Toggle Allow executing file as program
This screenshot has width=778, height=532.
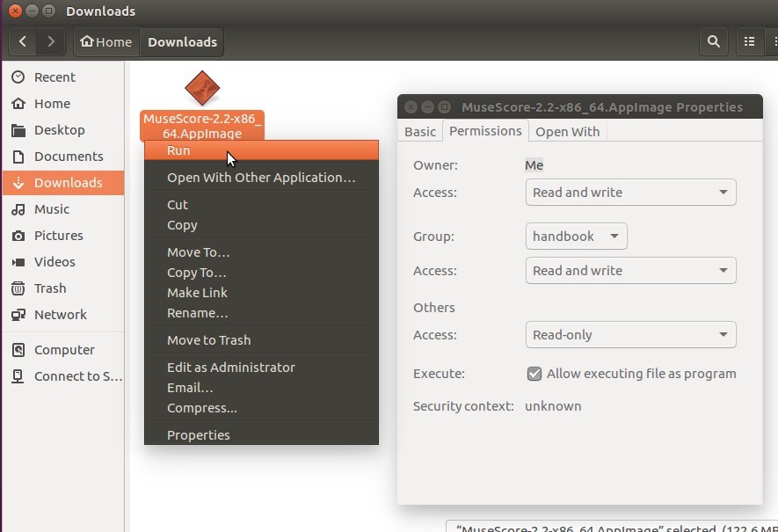click(x=534, y=373)
